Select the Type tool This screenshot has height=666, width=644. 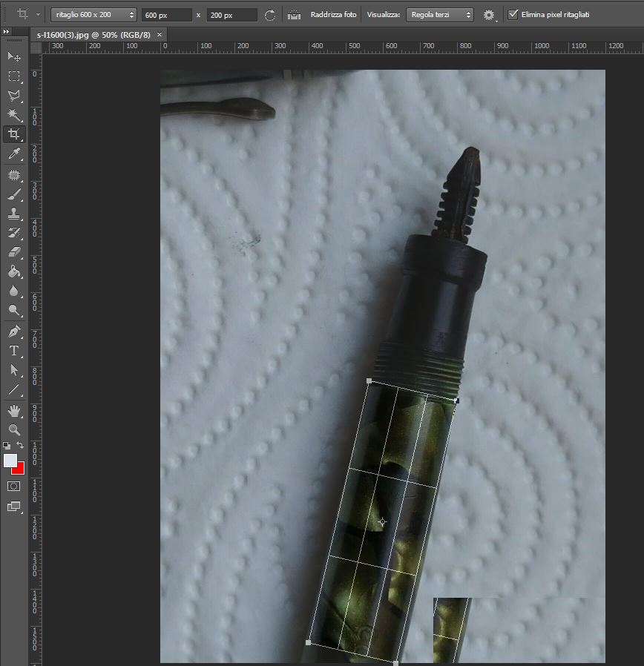(x=13, y=350)
